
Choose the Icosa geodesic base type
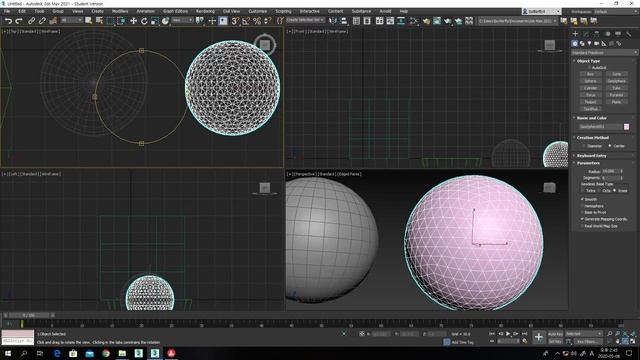620,191
